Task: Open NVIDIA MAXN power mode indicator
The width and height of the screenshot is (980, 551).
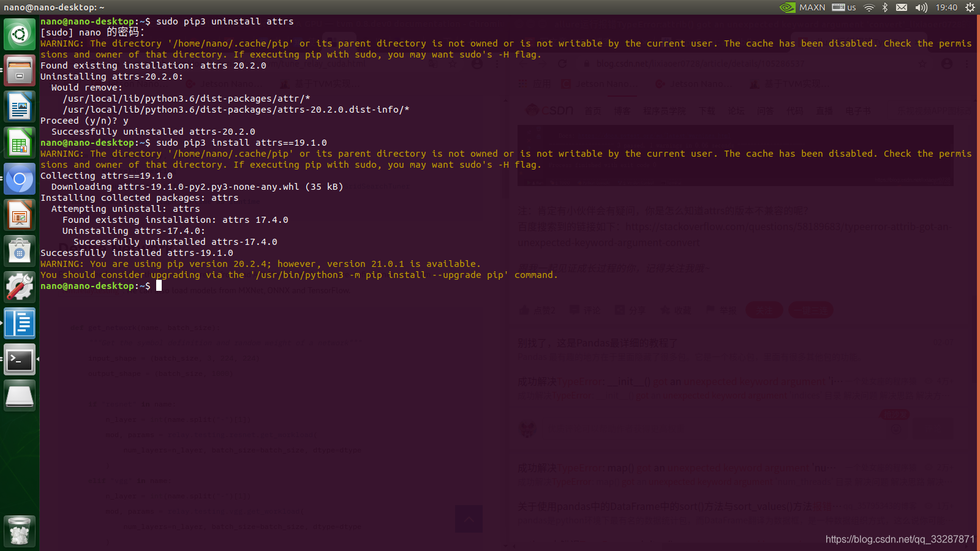Action: click(802, 7)
